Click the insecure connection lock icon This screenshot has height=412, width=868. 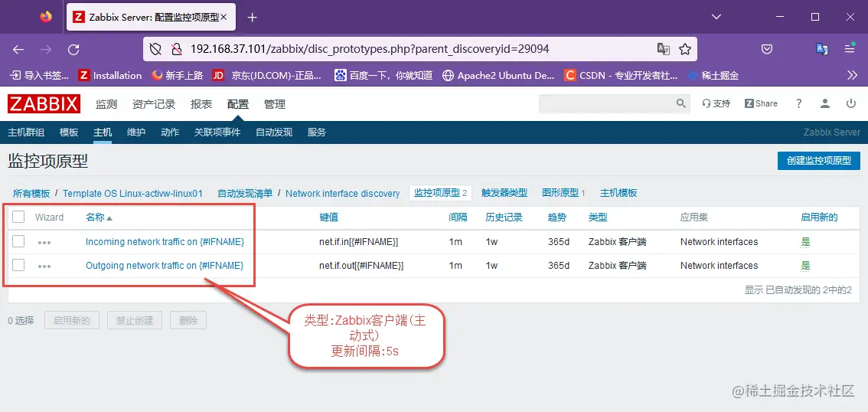(x=177, y=49)
